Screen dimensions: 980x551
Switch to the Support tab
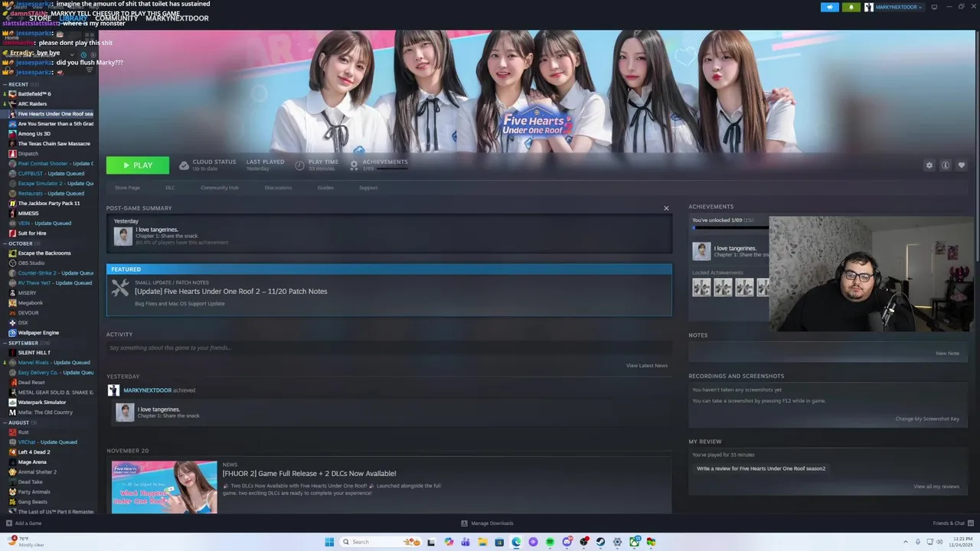click(368, 187)
